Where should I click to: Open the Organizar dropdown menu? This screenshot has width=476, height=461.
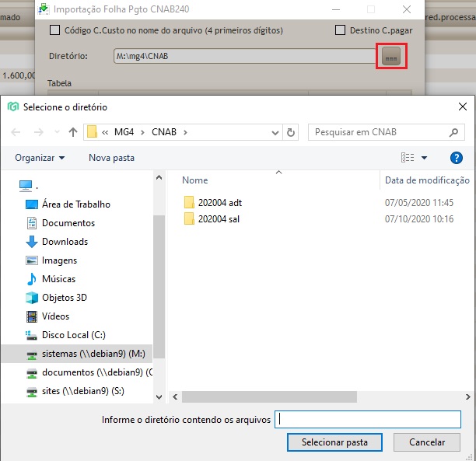[x=40, y=158]
